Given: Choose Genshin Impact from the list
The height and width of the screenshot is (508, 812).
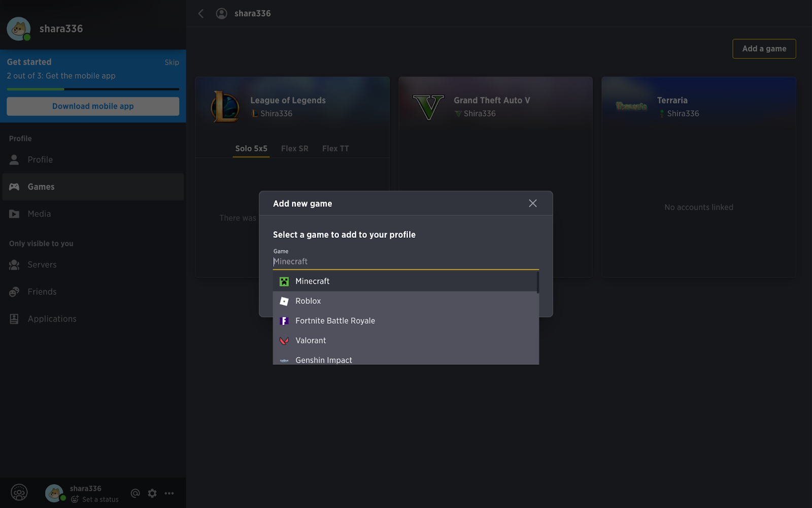Looking at the screenshot, I should point(405,358).
